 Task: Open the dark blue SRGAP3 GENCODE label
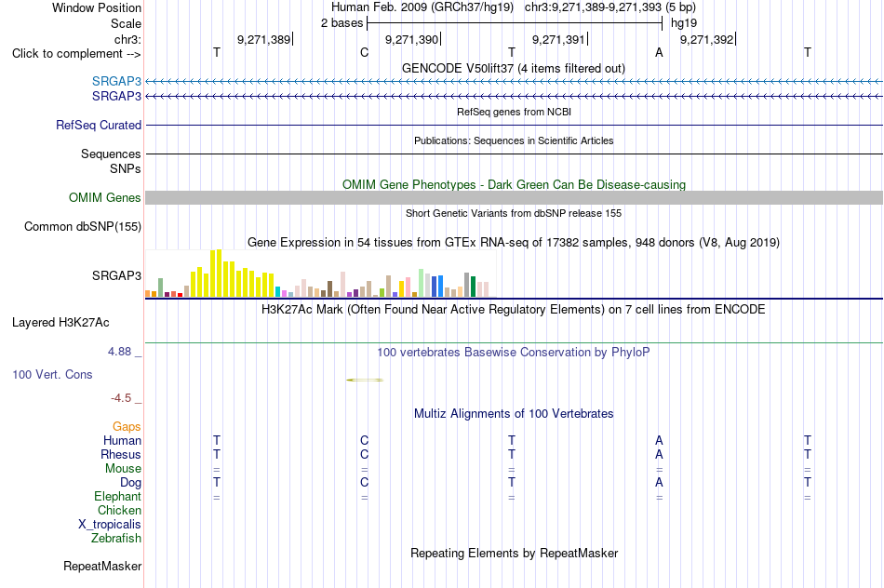coord(116,97)
